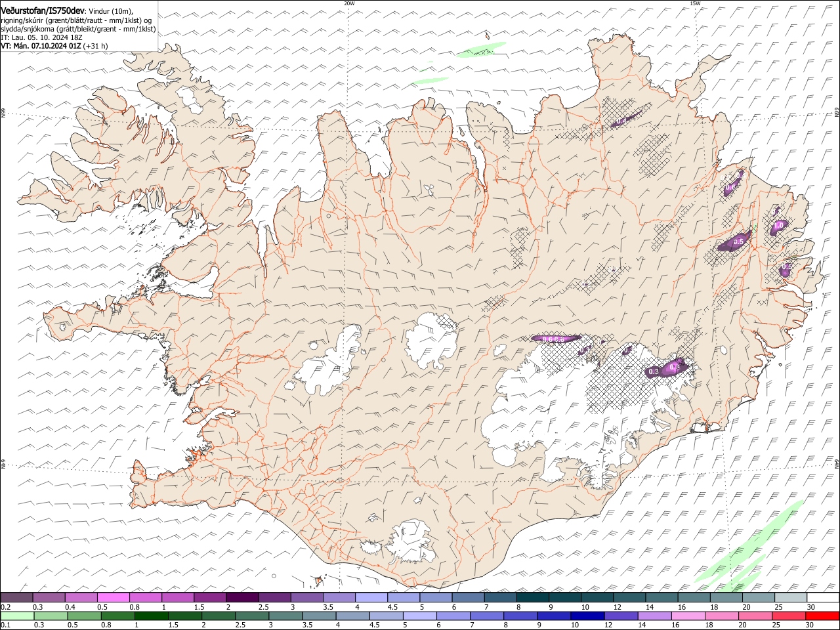
Task: Click the dark mauve 0.2–0.3 swatch in top legend
Action: pyautogui.click(x=16, y=597)
